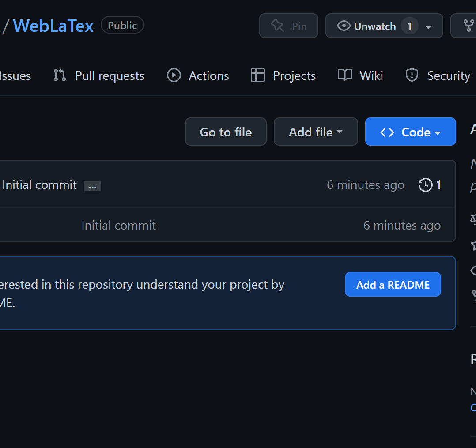Click the Add a README button
Screen dimensions: 476x448
pyautogui.click(x=393, y=284)
